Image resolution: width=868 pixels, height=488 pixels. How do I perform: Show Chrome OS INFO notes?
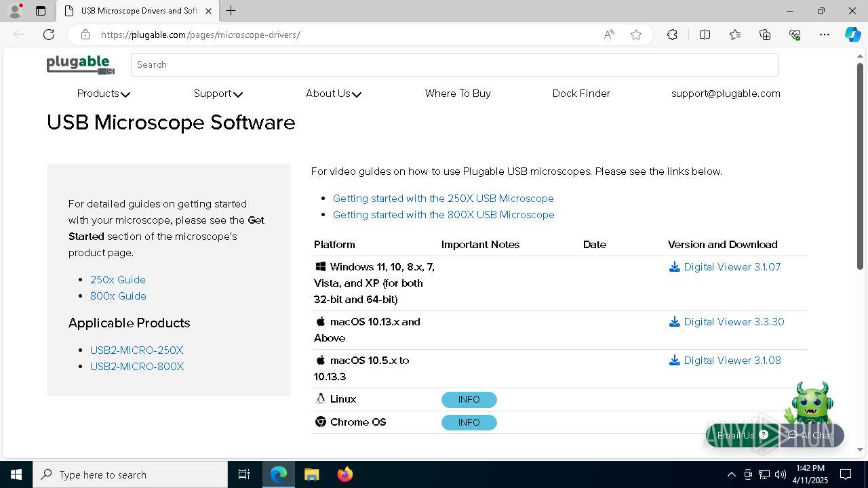tap(469, 423)
